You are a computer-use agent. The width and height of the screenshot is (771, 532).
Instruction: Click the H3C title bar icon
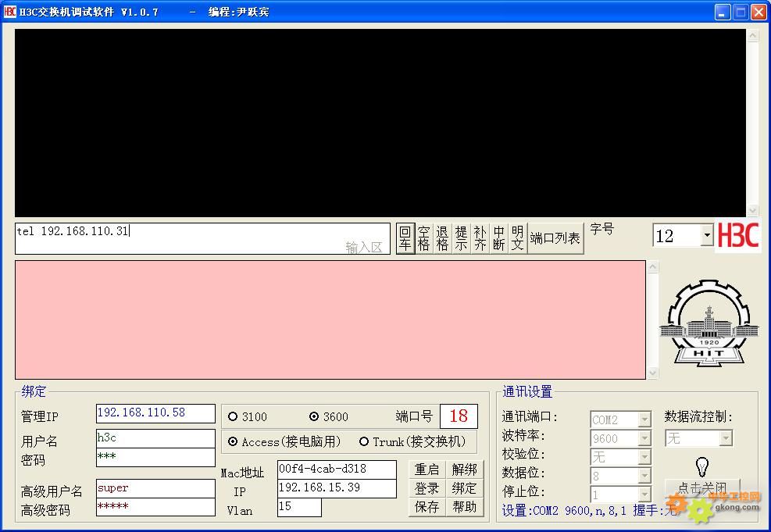click(x=10, y=11)
